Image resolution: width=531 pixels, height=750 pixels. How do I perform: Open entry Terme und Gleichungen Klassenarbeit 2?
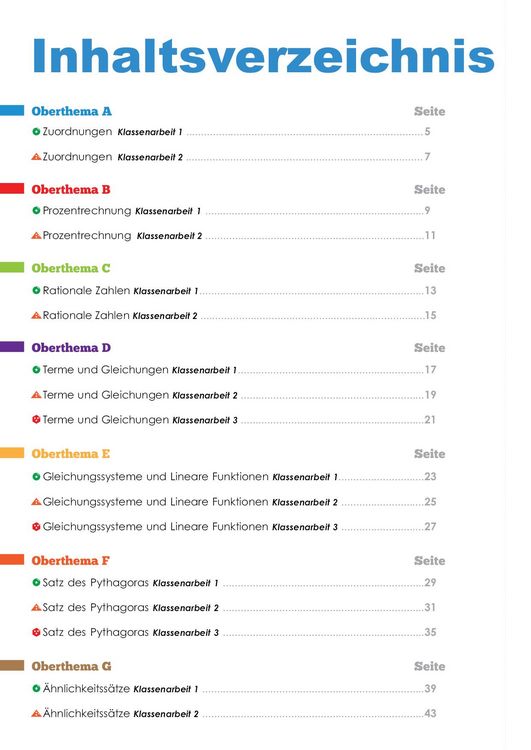click(140, 395)
